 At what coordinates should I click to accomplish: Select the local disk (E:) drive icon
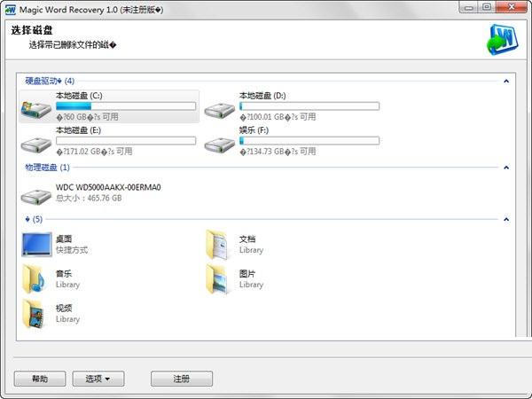pos(36,145)
